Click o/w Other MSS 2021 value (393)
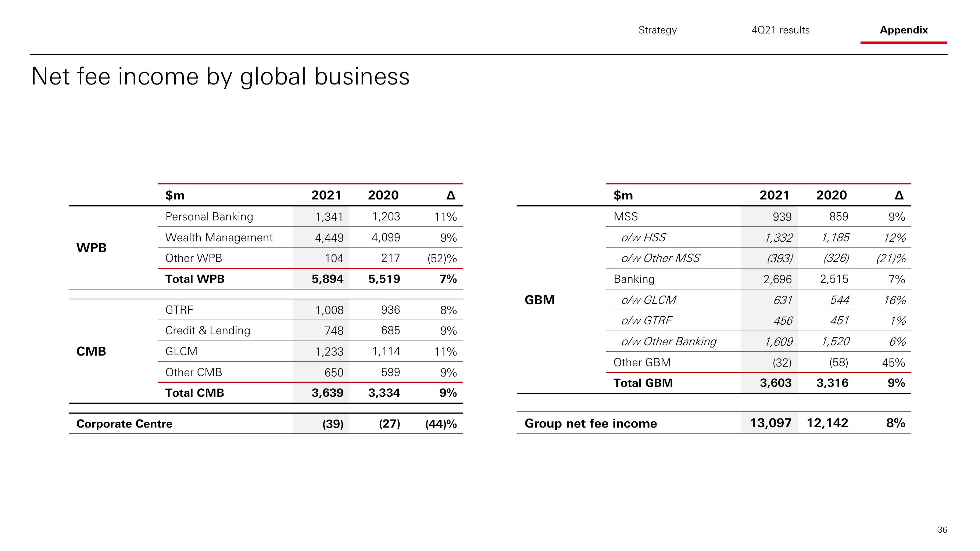Image resolution: width=980 pixels, height=551 pixels. [780, 258]
